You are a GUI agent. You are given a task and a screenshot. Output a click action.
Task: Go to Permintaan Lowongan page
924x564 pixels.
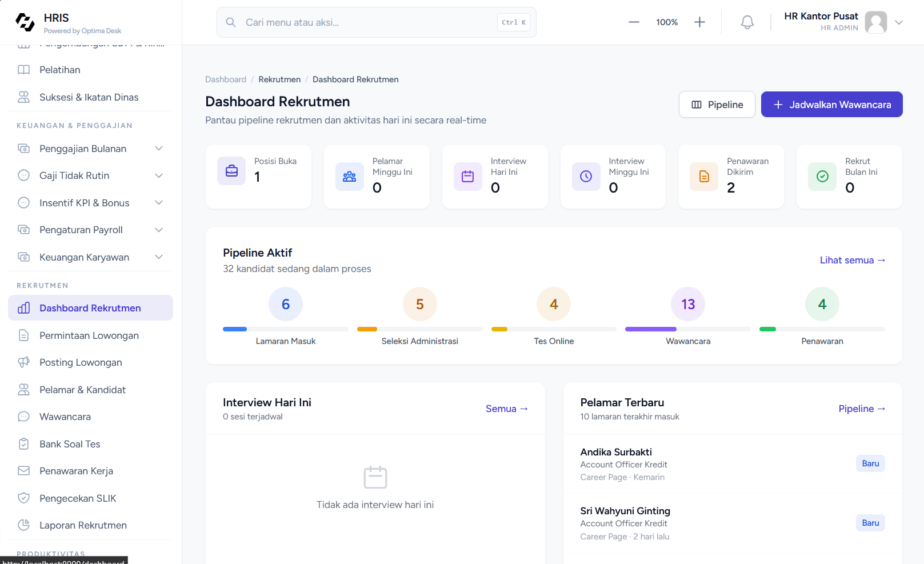91,335
